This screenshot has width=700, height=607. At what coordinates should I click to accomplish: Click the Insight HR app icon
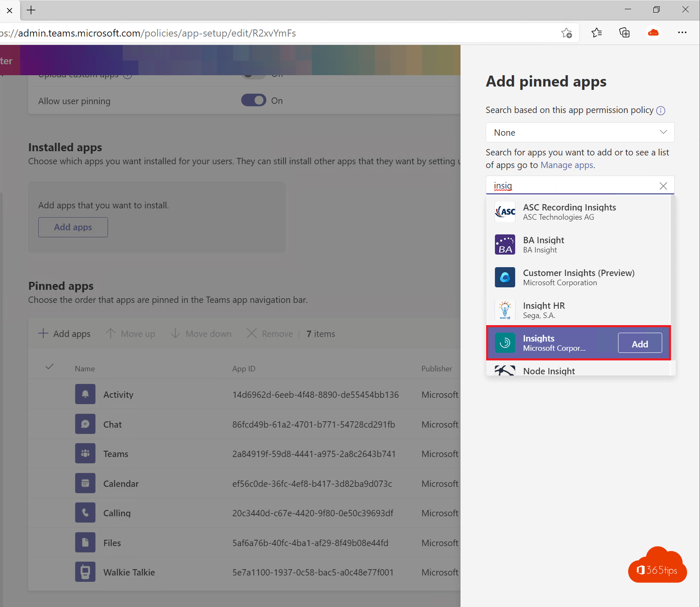point(505,310)
